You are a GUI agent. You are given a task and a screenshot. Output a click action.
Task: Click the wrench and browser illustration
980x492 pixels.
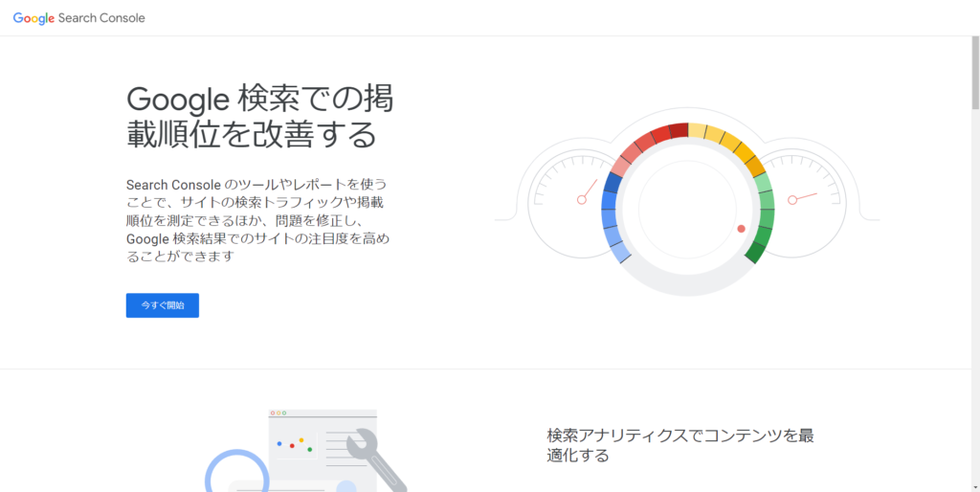click(306, 450)
